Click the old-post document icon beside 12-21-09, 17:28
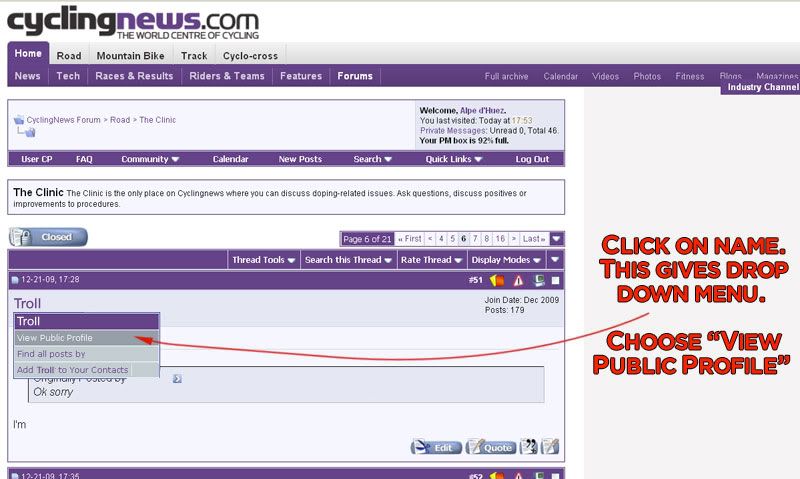Viewport: 800px width, 479px height. coord(15,280)
